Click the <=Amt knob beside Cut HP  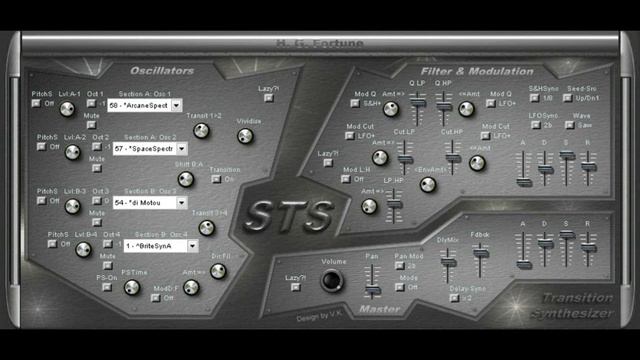(x=477, y=163)
